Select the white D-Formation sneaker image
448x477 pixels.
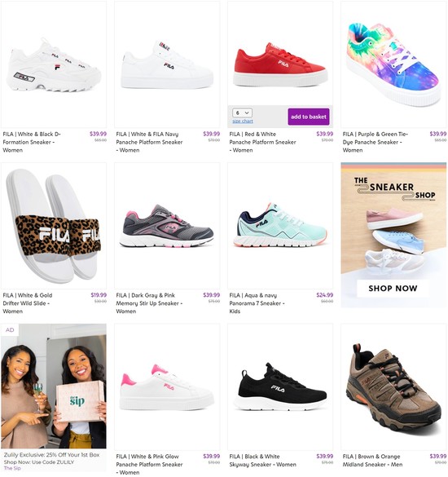pyautogui.click(x=54, y=64)
